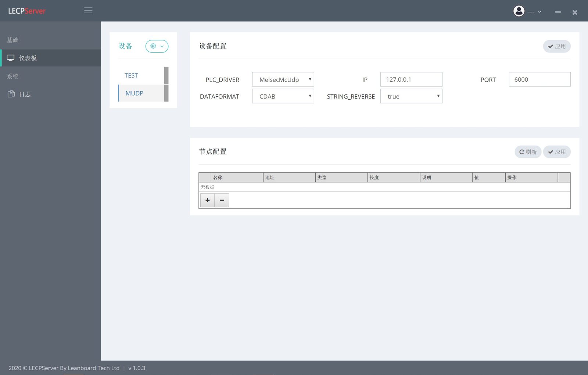Click the 无数据 empty table row
Image resolution: width=588 pixels, height=375 pixels.
point(384,187)
